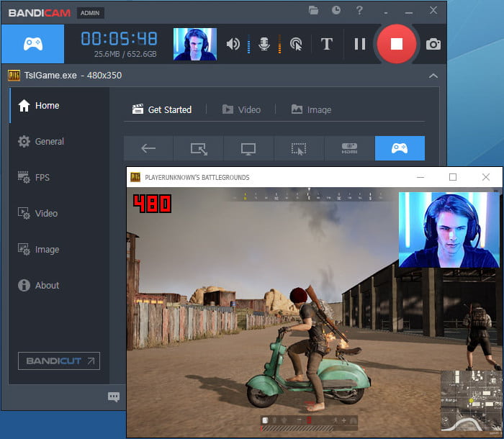Open General settings in sidebar
This screenshot has width=504, height=439.
click(x=60, y=141)
